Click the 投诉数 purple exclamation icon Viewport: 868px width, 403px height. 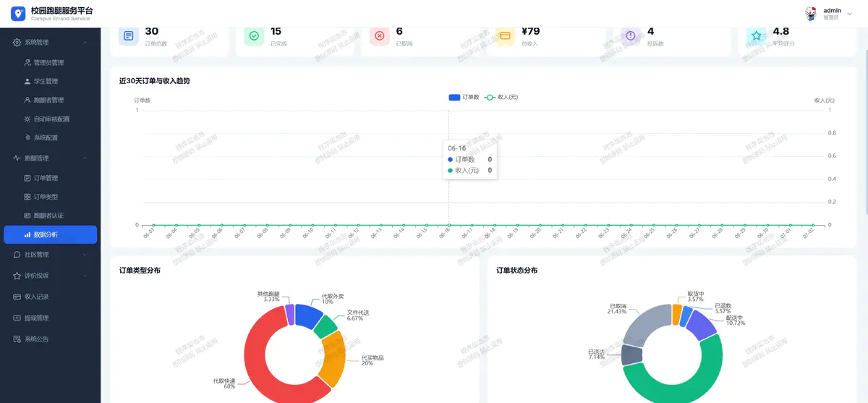click(631, 35)
